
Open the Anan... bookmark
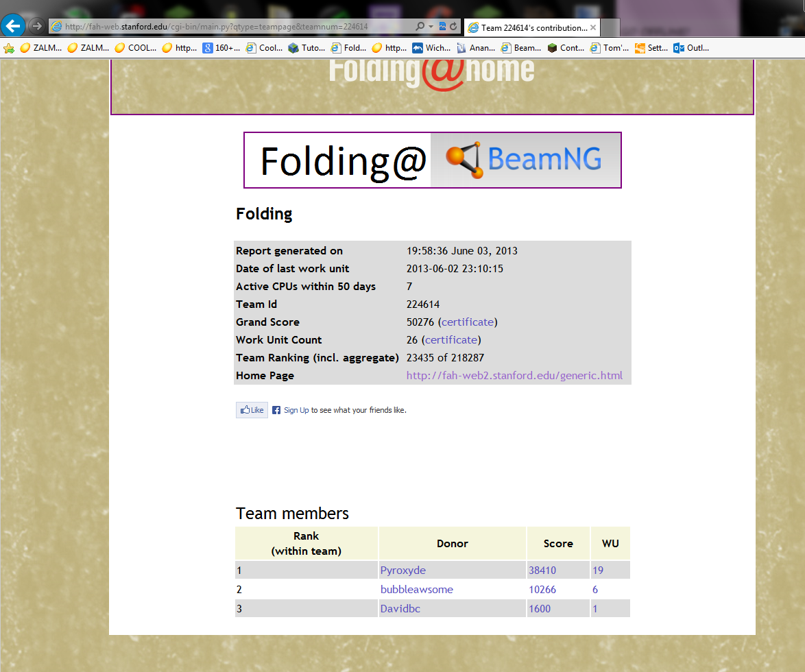(x=476, y=48)
